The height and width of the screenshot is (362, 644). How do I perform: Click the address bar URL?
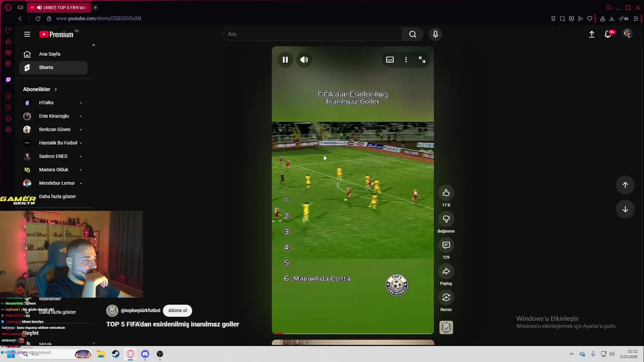pyautogui.click(x=99, y=19)
